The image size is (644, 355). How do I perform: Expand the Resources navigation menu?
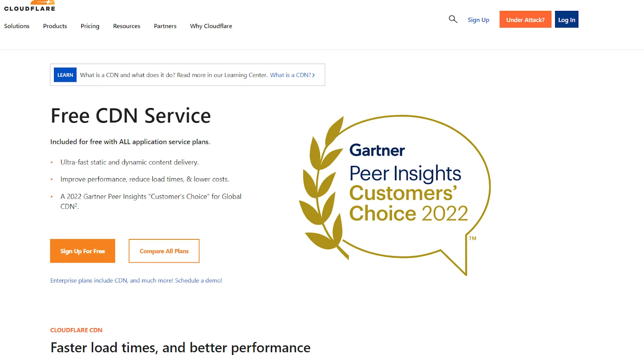click(127, 26)
